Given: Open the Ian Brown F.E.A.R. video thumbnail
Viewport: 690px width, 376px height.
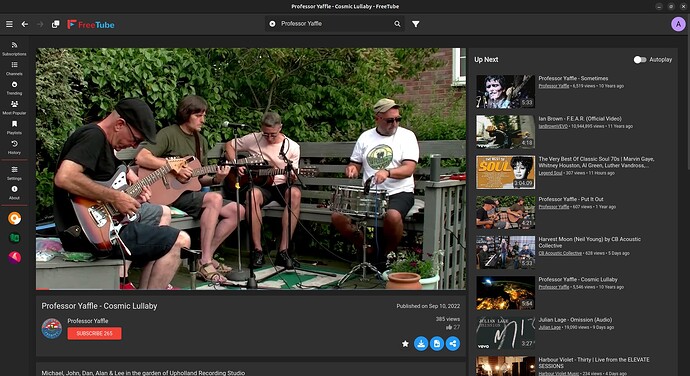Looking at the screenshot, I should click(x=505, y=132).
